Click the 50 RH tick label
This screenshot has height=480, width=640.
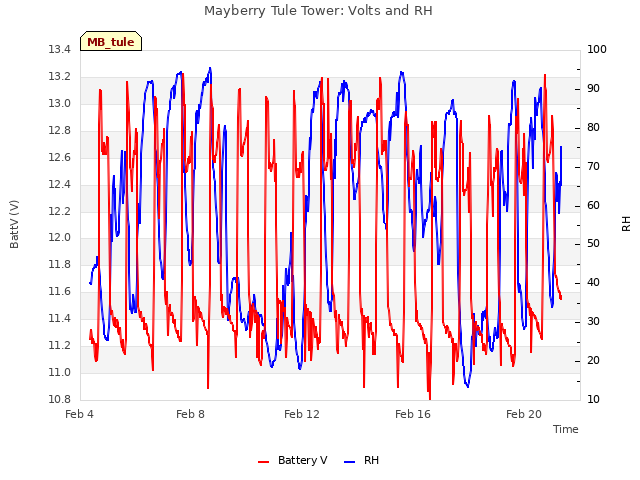point(593,244)
